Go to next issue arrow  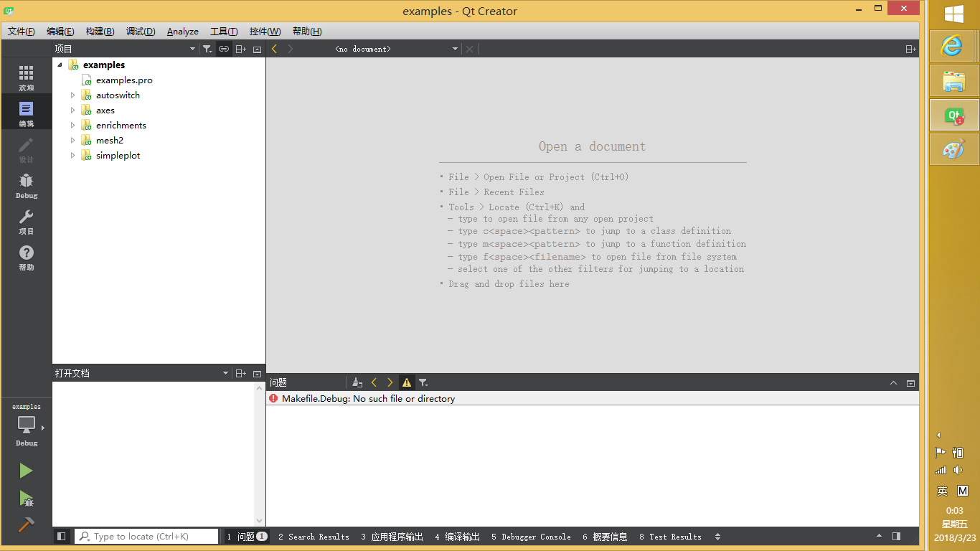tap(390, 382)
